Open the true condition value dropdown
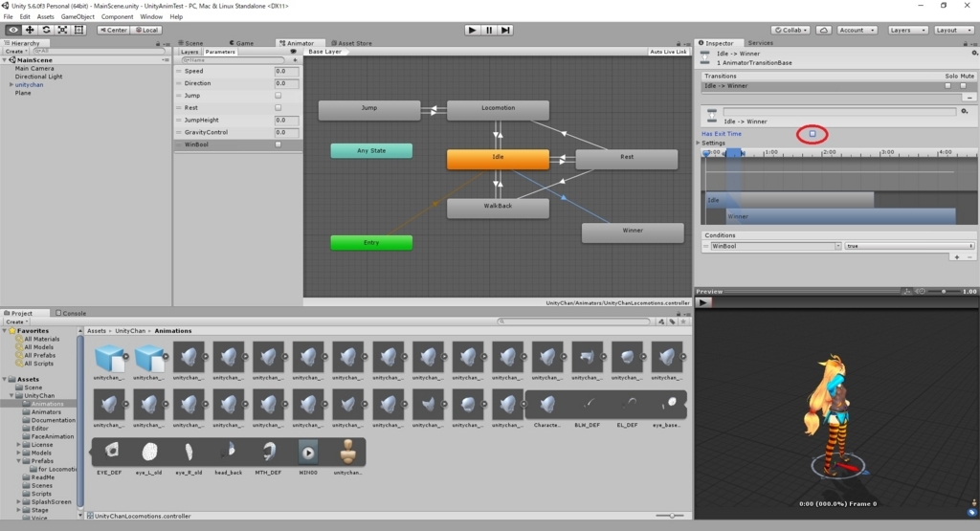Viewport: 980px width, 531px height. [x=909, y=246]
